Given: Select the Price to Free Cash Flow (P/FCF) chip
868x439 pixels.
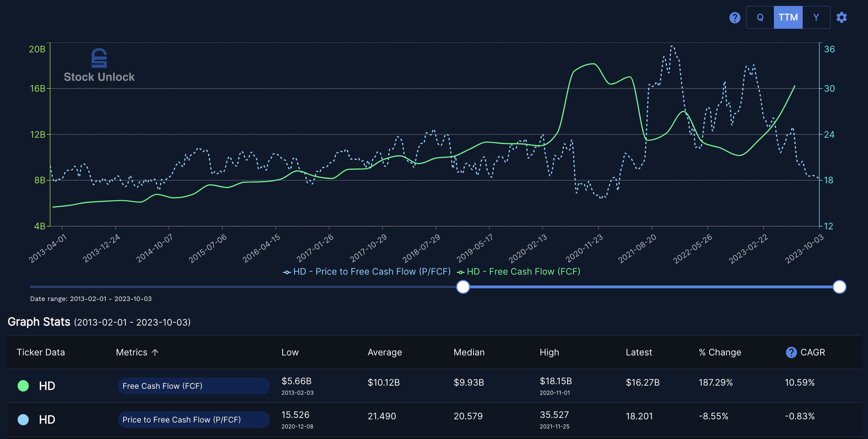Looking at the screenshot, I should [x=194, y=420].
